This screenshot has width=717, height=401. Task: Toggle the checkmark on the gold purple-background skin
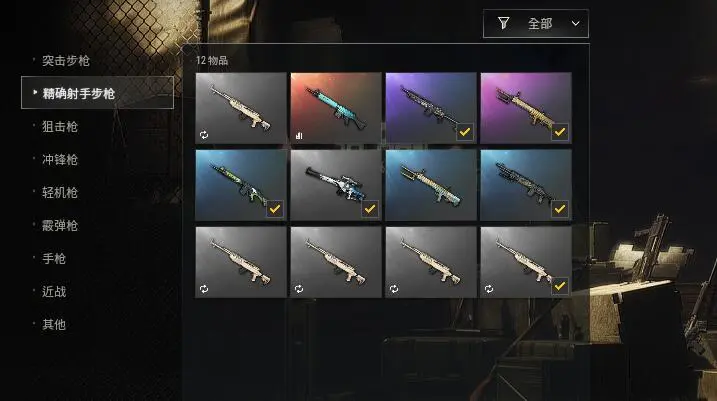point(560,132)
